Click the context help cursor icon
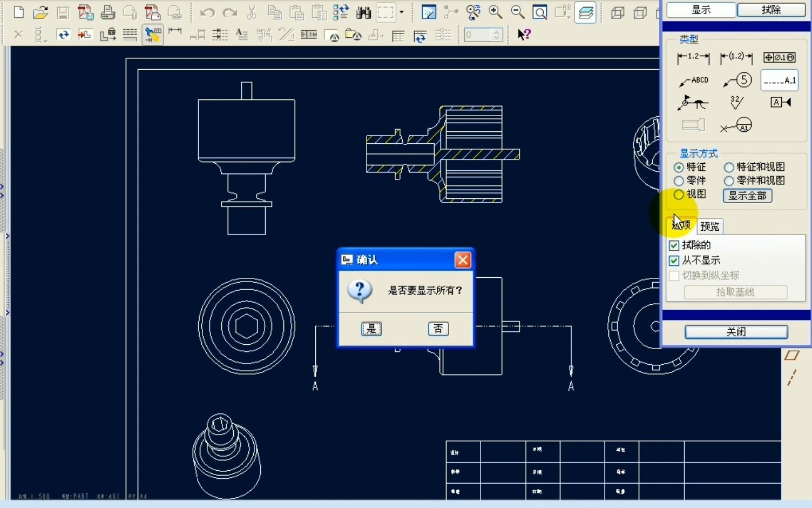 (x=524, y=35)
